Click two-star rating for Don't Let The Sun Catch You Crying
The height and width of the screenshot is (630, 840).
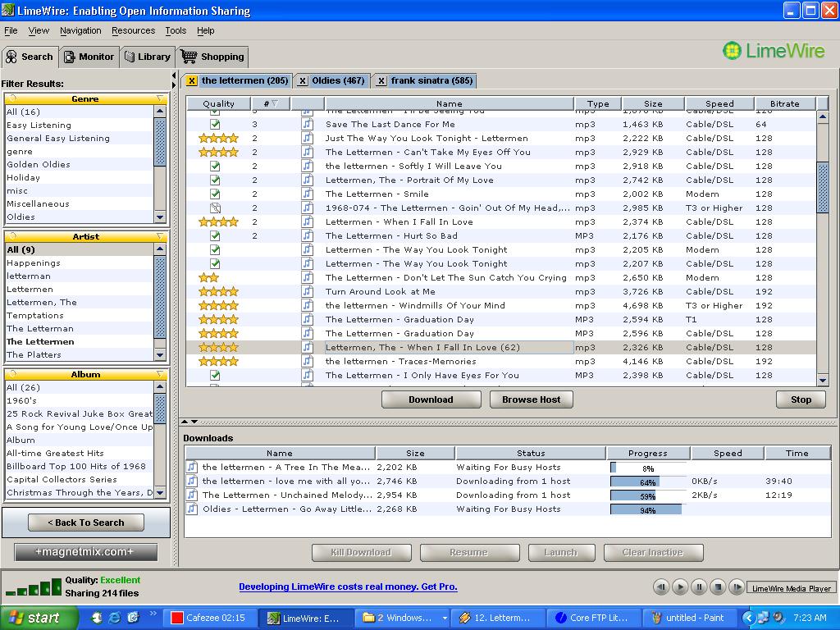click(208, 277)
